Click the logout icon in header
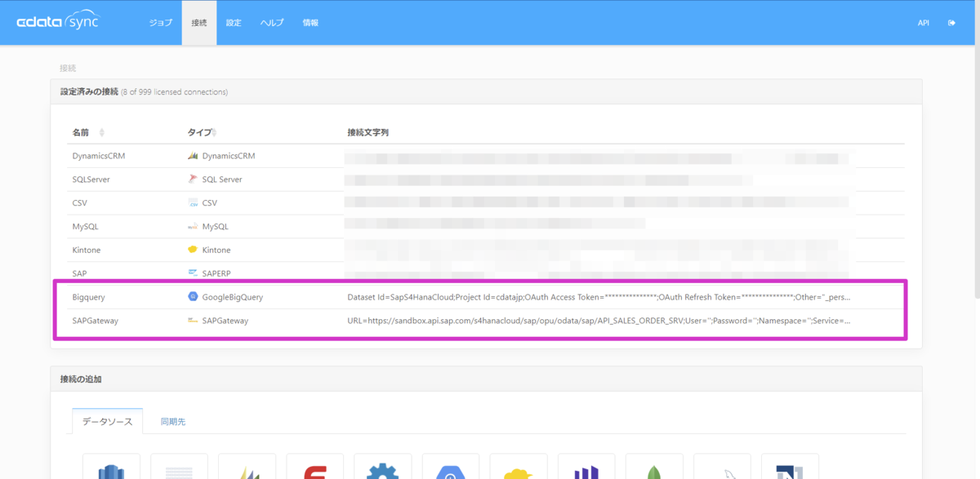 951,23
